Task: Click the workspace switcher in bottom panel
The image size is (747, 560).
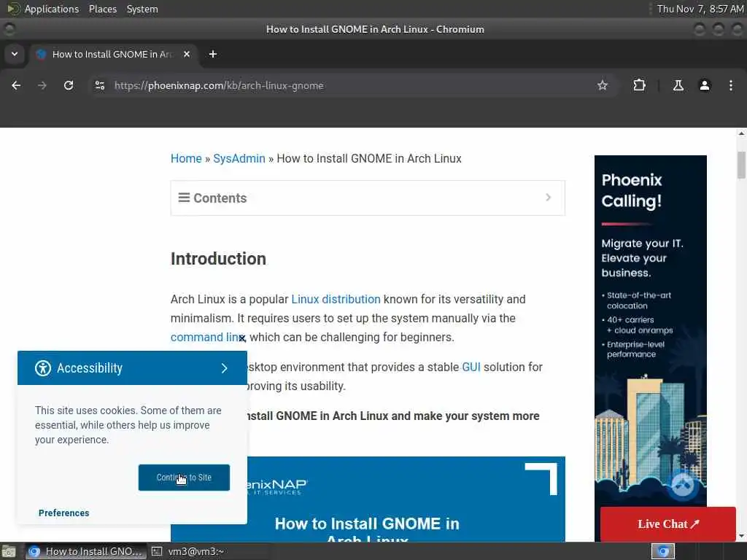Action: point(663,551)
